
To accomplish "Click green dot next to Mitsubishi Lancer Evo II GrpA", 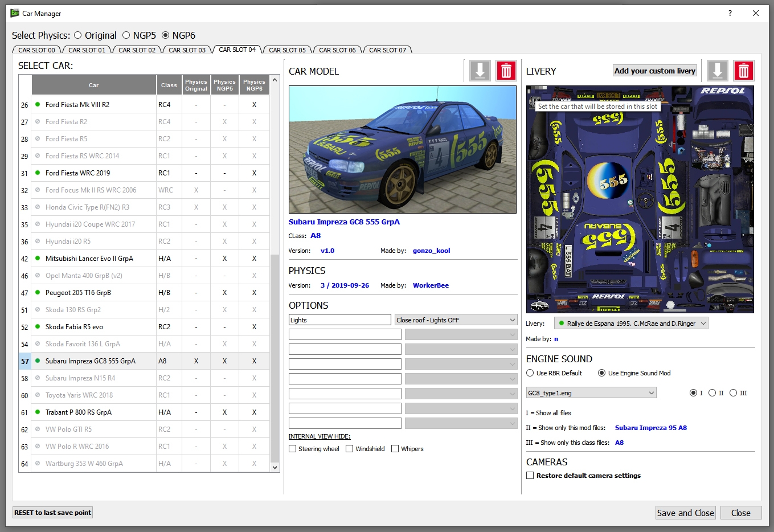I will pos(38,258).
